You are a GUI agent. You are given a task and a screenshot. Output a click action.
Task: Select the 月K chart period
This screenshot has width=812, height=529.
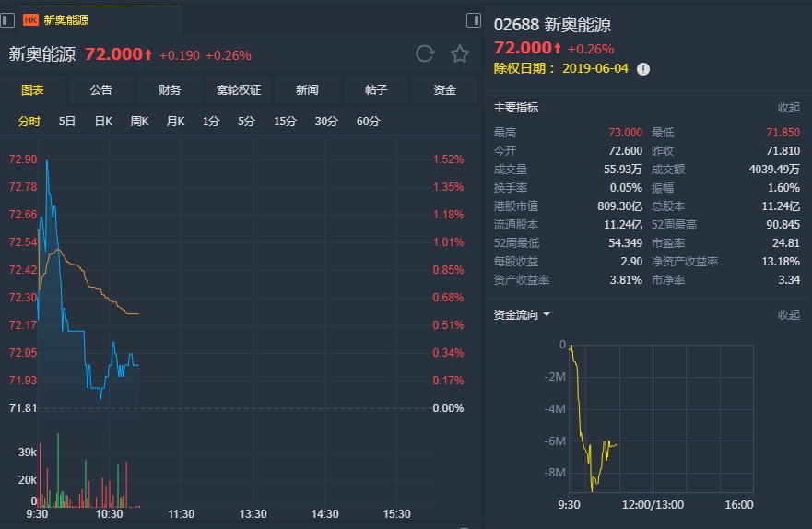coord(175,122)
